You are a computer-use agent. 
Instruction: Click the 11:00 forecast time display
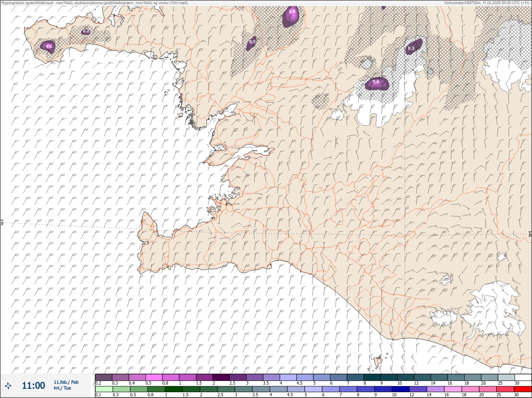point(33,386)
